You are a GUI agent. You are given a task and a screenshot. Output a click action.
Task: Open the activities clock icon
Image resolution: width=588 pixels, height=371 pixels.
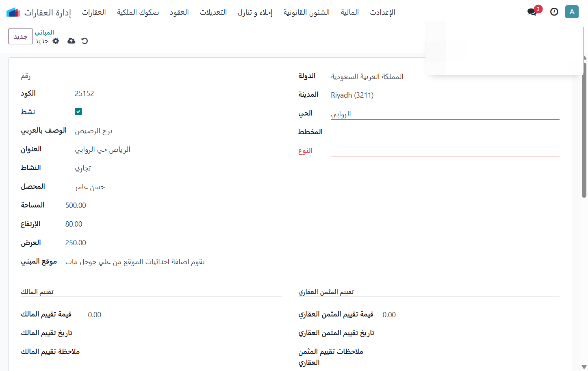click(x=554, y=12)
